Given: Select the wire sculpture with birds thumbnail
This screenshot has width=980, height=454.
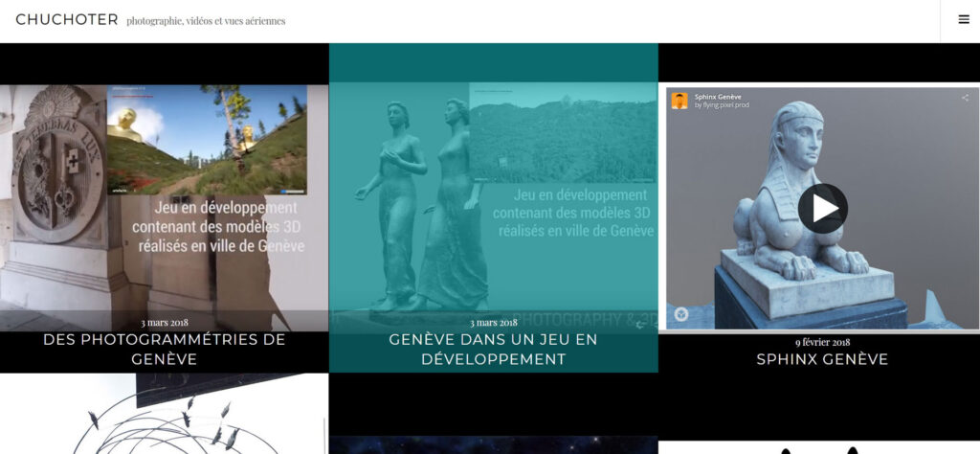Looking at the screenshot, I should pos(164,414).
